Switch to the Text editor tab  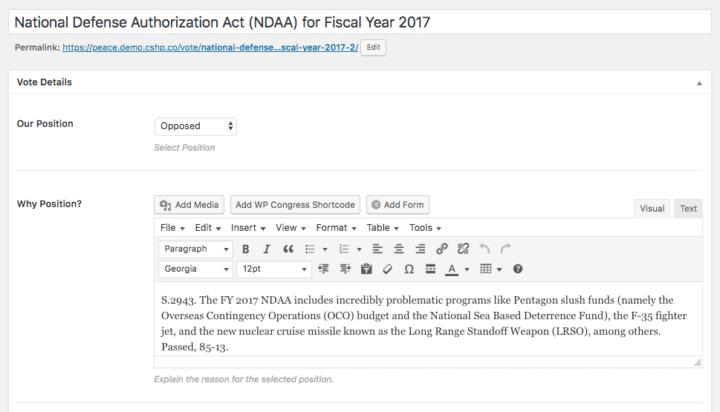[x=688, y=208]
